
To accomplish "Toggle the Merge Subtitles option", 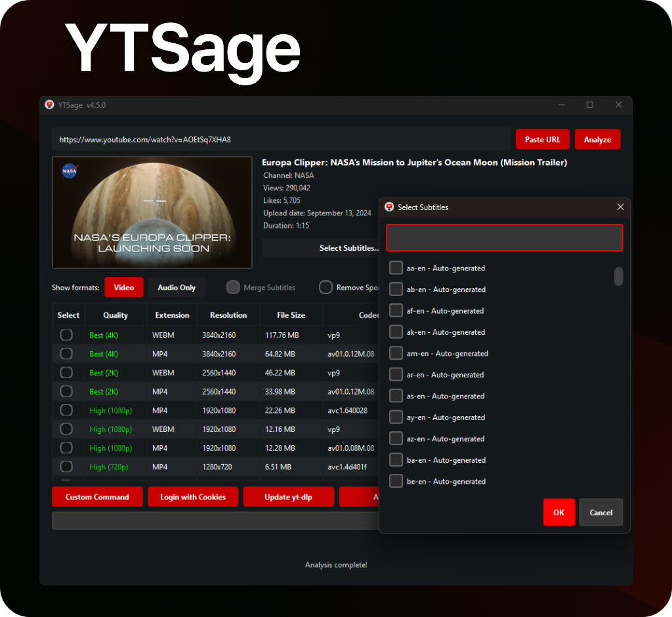I will (x=233, y=287).
